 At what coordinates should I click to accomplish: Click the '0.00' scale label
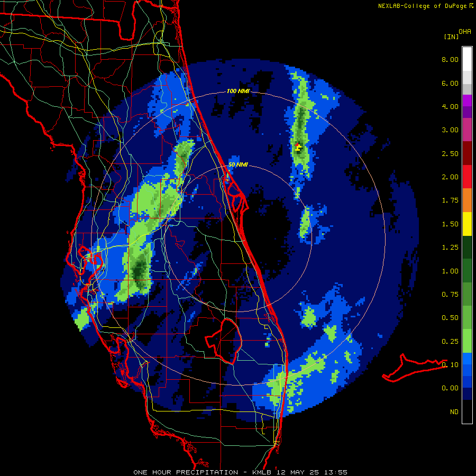pos(450,388)
